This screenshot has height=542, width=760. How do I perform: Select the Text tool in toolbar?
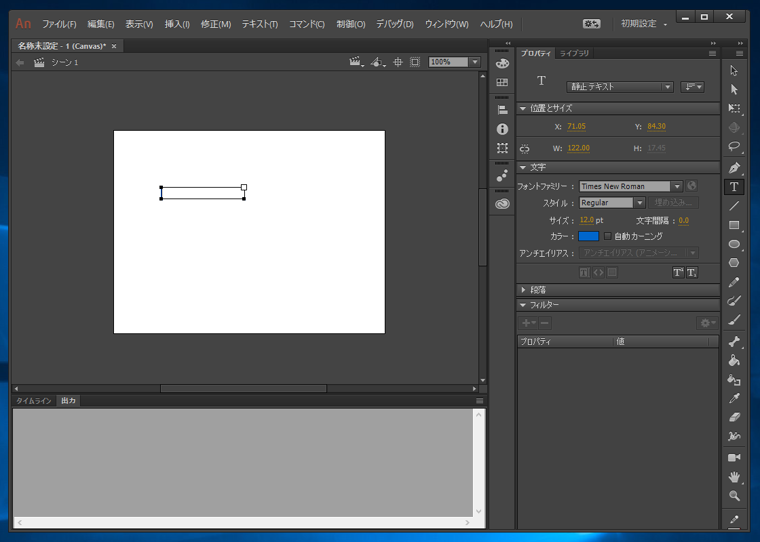pyautogui.click(x=734, y=187)
